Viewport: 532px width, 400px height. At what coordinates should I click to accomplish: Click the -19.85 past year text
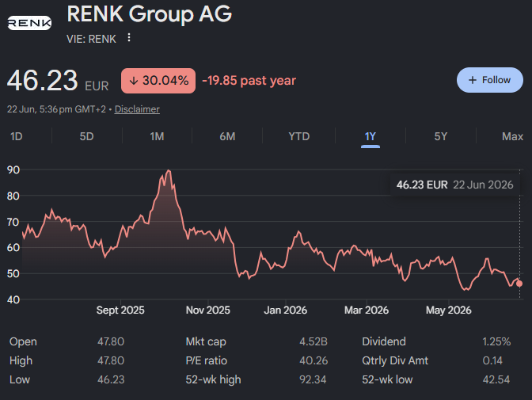(x=249, y=81)
